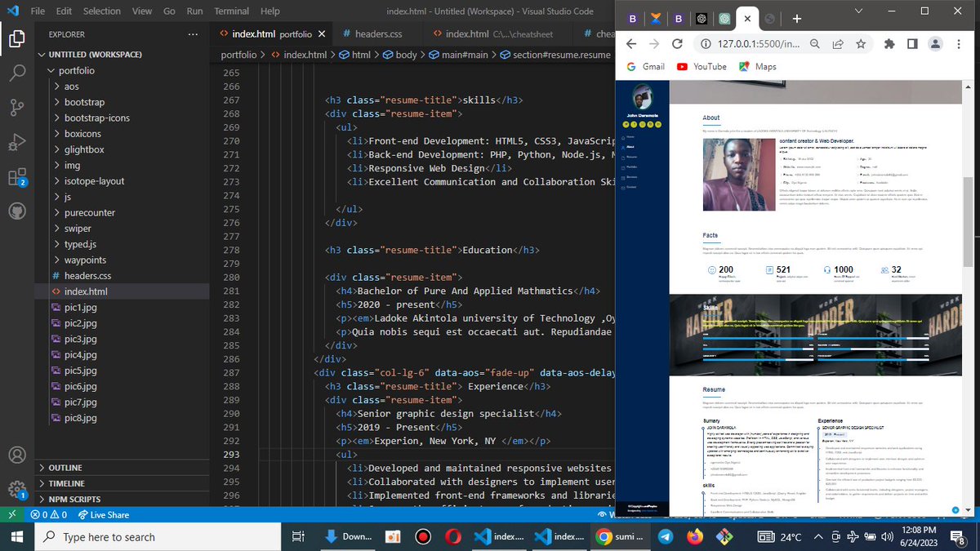Screen dimensions: 980x551
Task: Open the Selection menu
Action: click(x=102, y=11)
